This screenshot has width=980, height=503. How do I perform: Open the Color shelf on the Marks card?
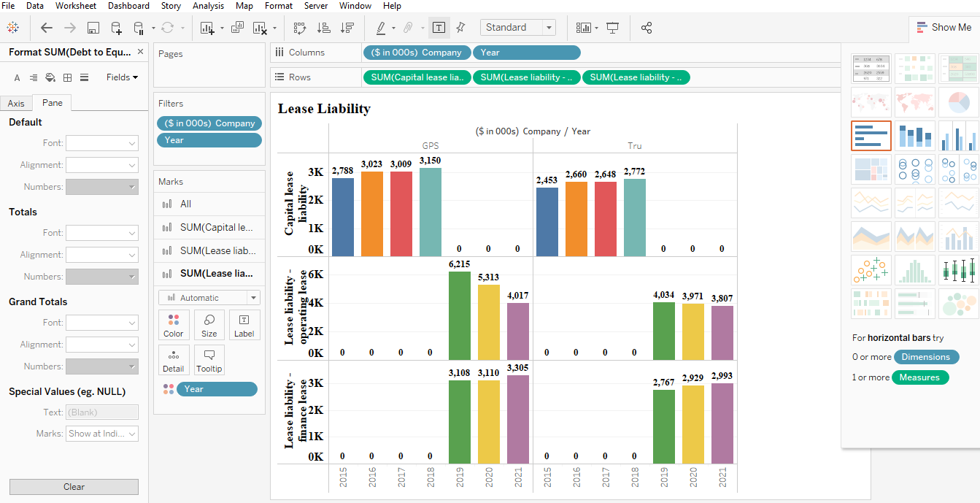tap(174, 325)
